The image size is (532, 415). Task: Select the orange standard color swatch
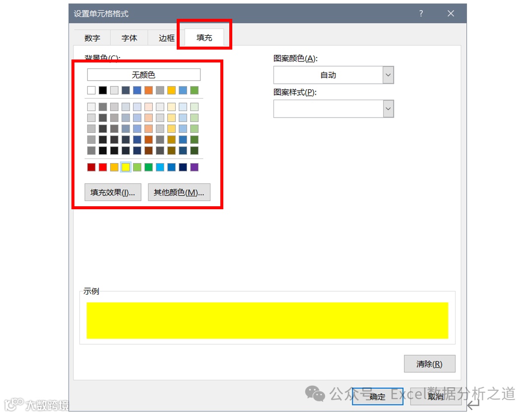[x=114, y=167]
